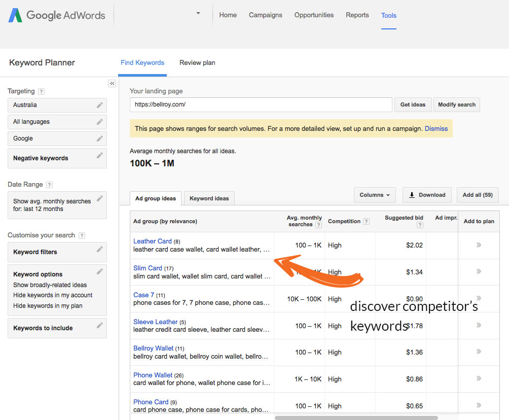Add Phone Wallet group to plan
Image resolution: width=509 pixels, height=420 pixels.
[479, 378]
